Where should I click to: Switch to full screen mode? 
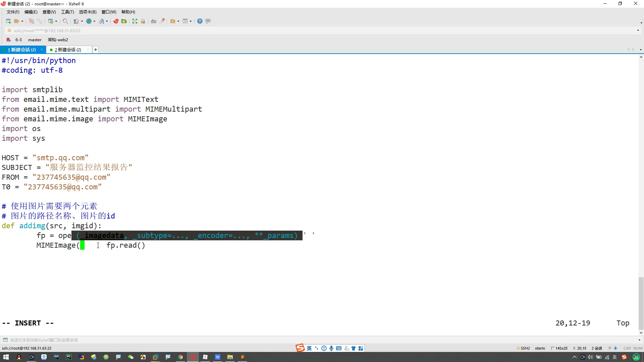(135, 21)
